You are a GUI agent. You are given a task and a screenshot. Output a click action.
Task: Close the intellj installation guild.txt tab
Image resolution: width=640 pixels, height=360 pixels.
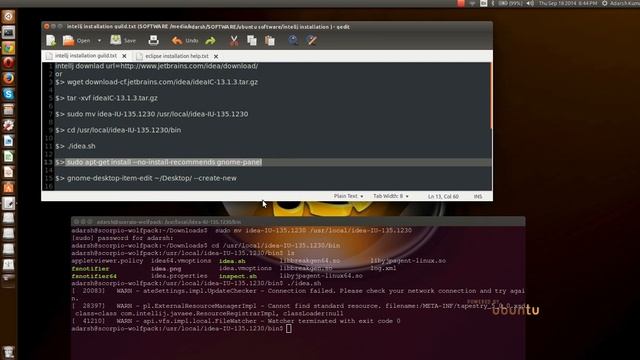(124, 56)
